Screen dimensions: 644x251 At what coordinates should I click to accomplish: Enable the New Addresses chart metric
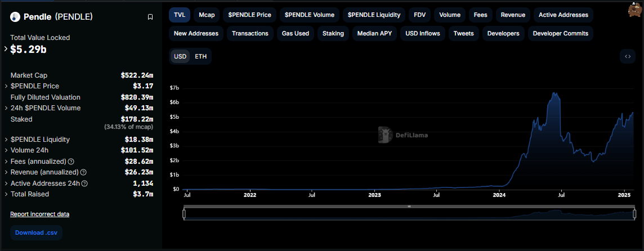pyautogui.click(x=196, y=33)
